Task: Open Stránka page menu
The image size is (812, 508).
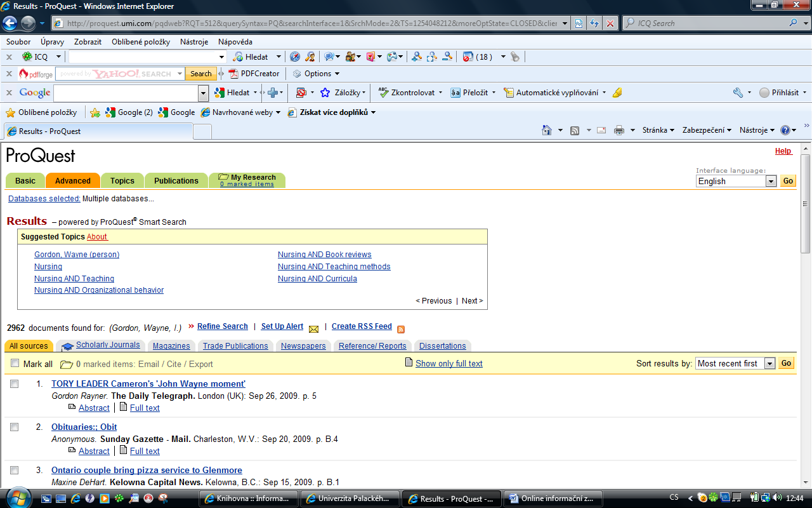Action: click(x=658, y=130)
